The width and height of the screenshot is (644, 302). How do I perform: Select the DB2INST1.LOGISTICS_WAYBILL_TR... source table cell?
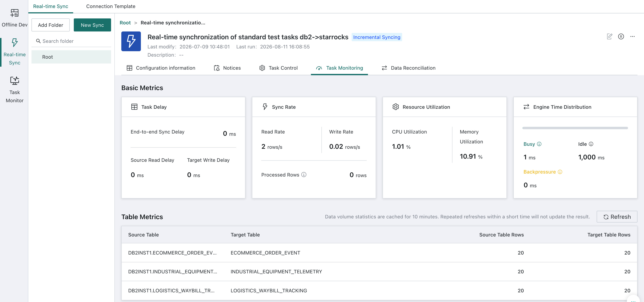click(171, 290)
